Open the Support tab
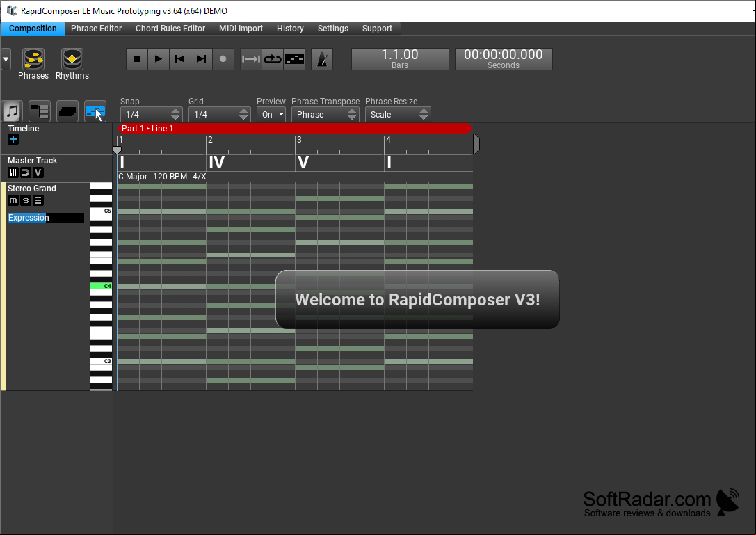Screen dimensions: 756x535 (377, 29)
